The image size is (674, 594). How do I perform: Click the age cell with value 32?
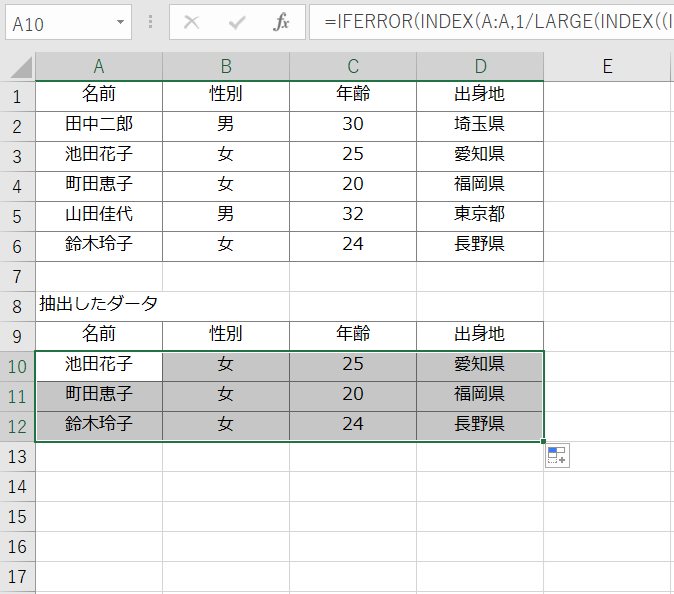[353, 214]
